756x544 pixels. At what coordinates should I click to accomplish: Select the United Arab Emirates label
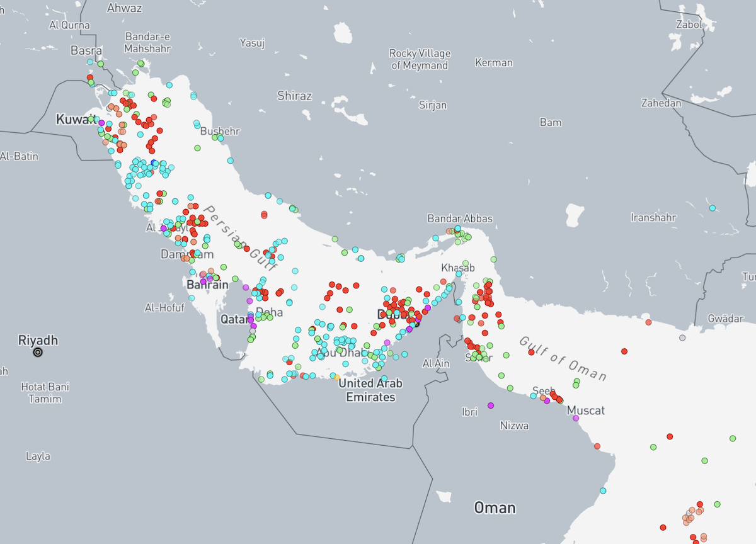(370, 390)
